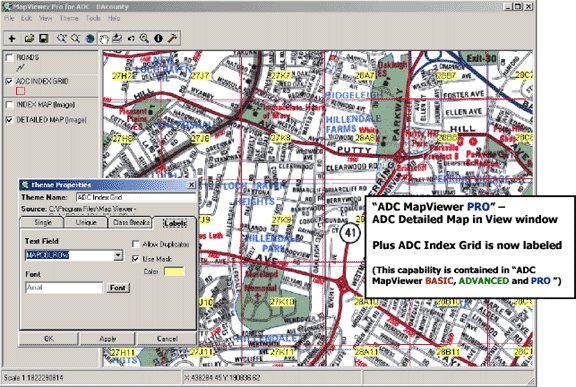Screen dimensions: 576x387
Task: Click the open folder toolbar icon
Action: tap(29, 38)
